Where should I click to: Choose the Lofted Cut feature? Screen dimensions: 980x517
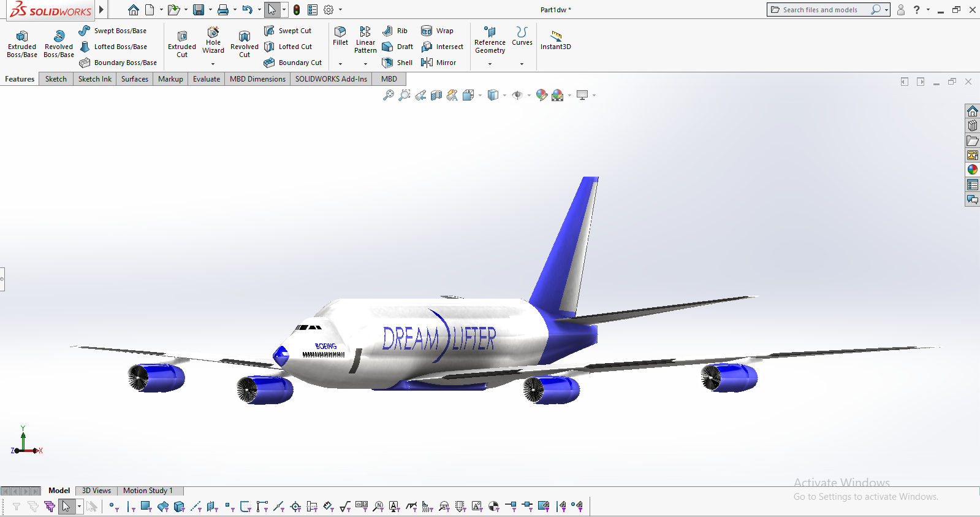click(287, 47)
